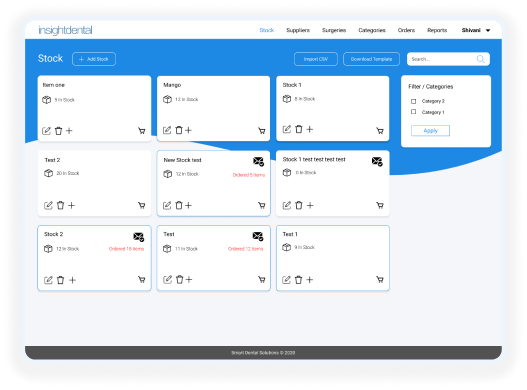Image resolution: width=527 pixels, height=390 pixels.
Task: Add Test 2 to cart
Action: (141, 205)
